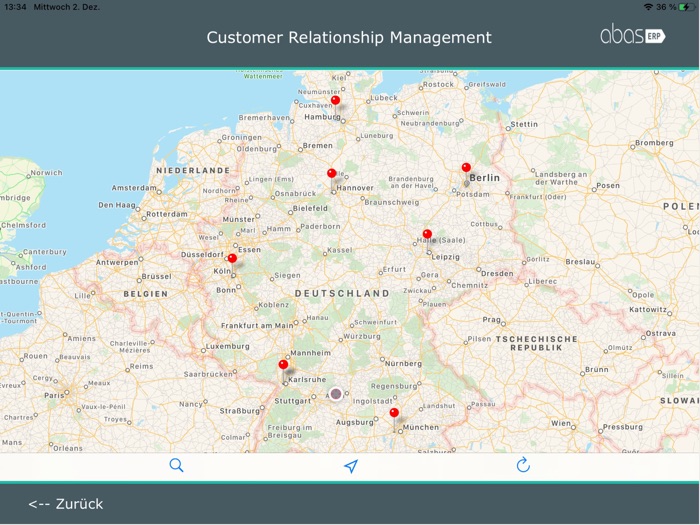Tap the Erfurt city label
The height and width of the screenshot is (525, 700).
pyautogui.click(x=394, y=269)
